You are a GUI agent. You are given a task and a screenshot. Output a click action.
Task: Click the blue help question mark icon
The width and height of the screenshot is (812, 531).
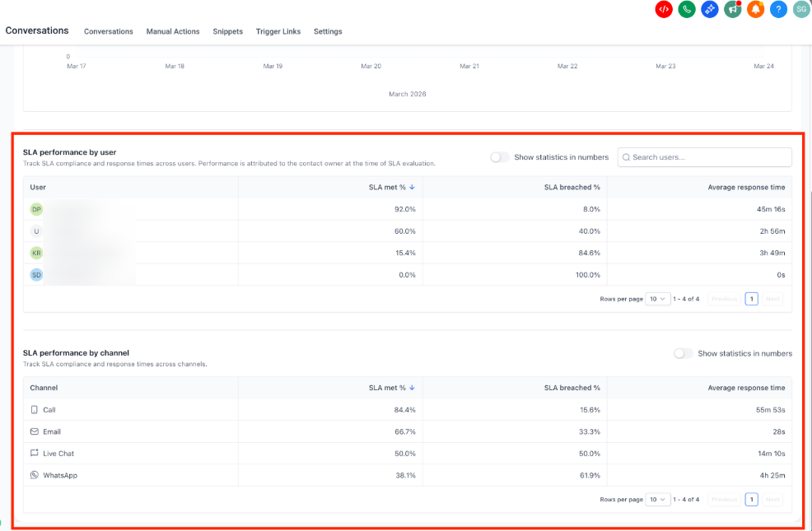(778, 9)
